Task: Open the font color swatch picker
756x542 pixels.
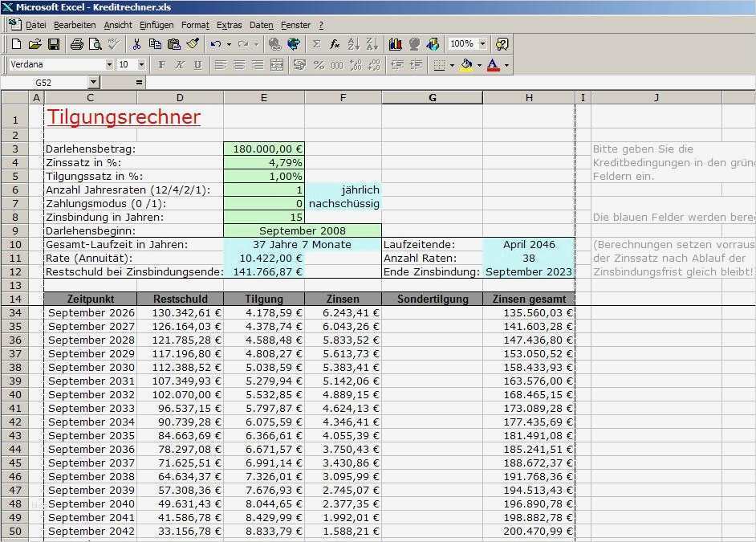Action: (x=506, y=65)
